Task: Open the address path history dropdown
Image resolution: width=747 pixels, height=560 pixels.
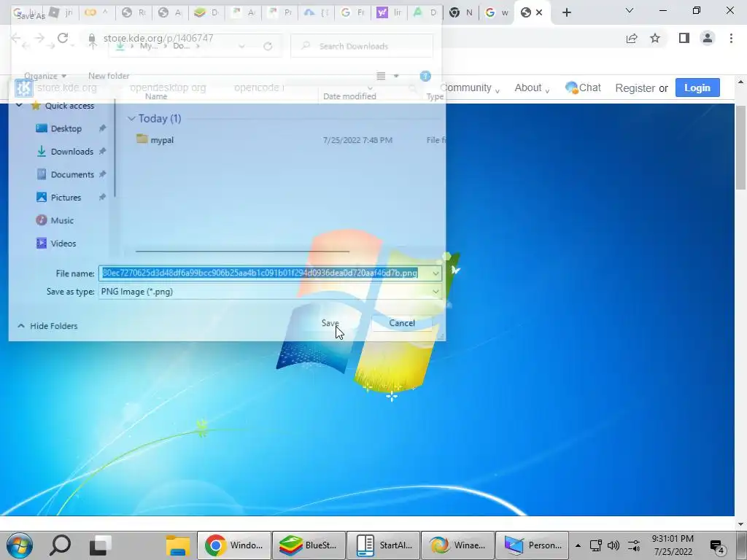Action: click(241, 46)
